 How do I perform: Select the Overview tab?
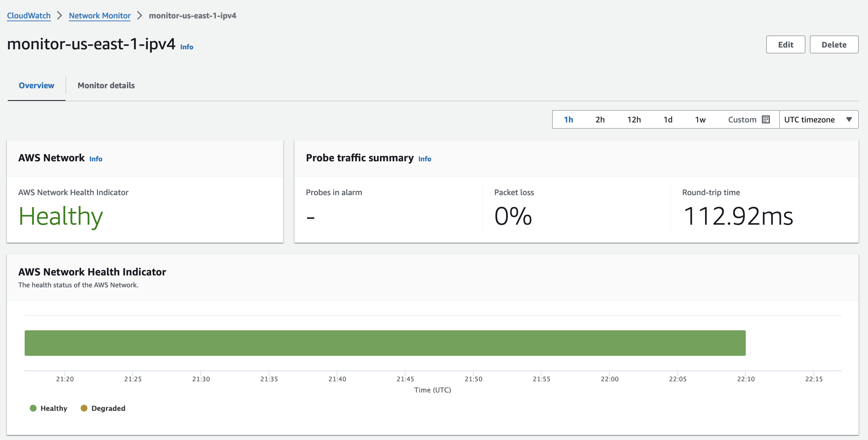[x=36, y=85]
